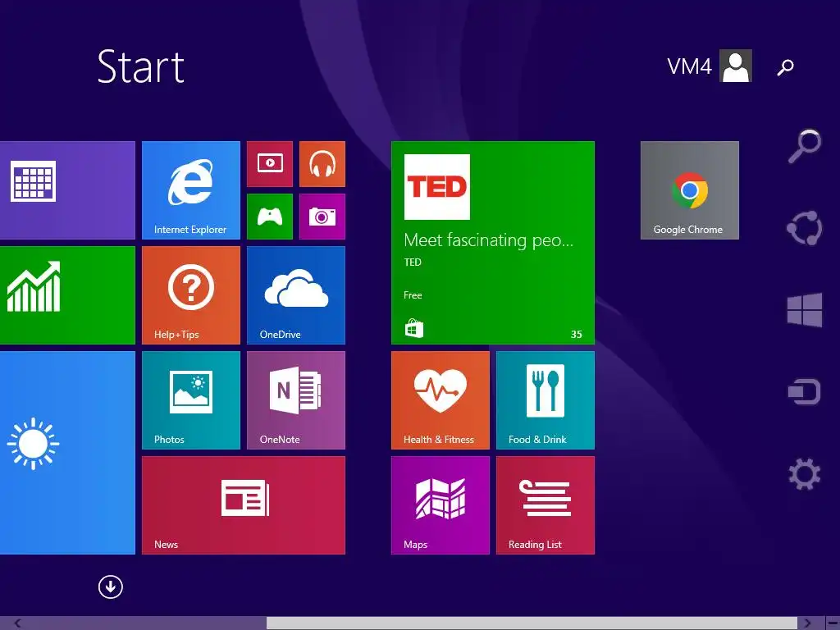Screen dimensions: 840x630
Task: Open the Finance chart tile
Action: pos(67,295)
